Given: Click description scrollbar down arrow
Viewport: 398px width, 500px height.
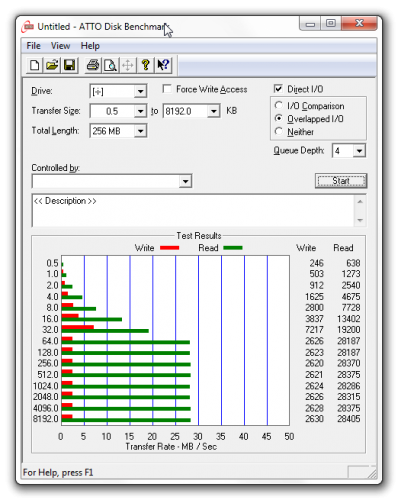Looking at the screenshot, I should tap(360, 220).
